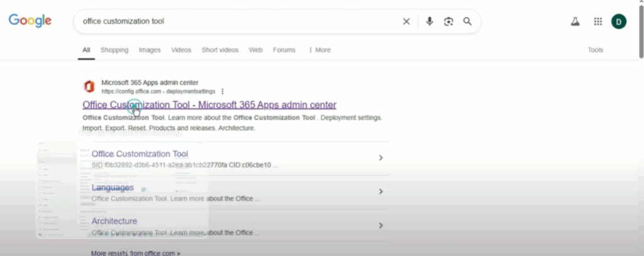
Task: Open the Architecture sitelink
Action: coord(114,221)
